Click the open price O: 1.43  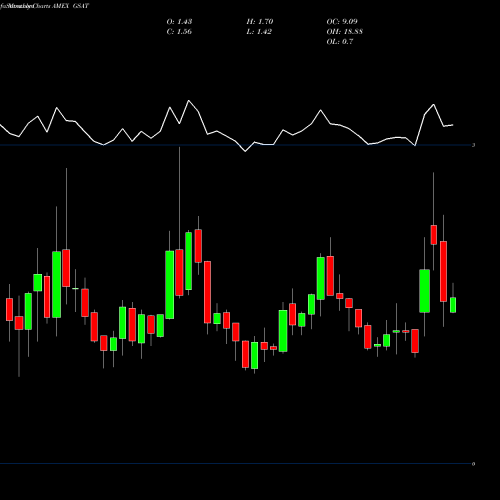pos(179,22)
